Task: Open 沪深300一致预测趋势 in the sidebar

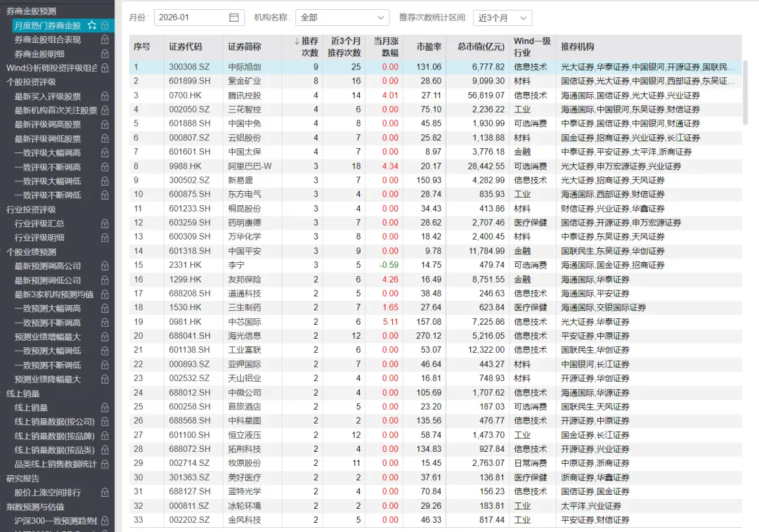Action: pyautogui.click(x=56, y=521)
